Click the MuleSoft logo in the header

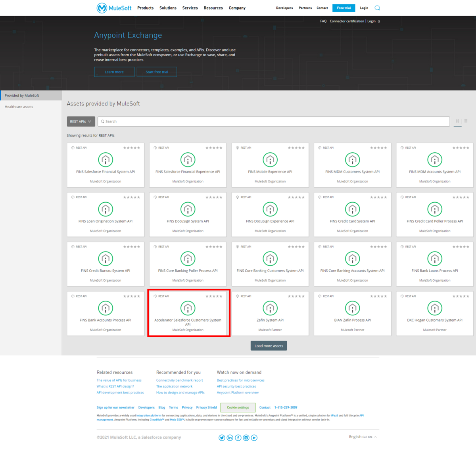(114, 8)
